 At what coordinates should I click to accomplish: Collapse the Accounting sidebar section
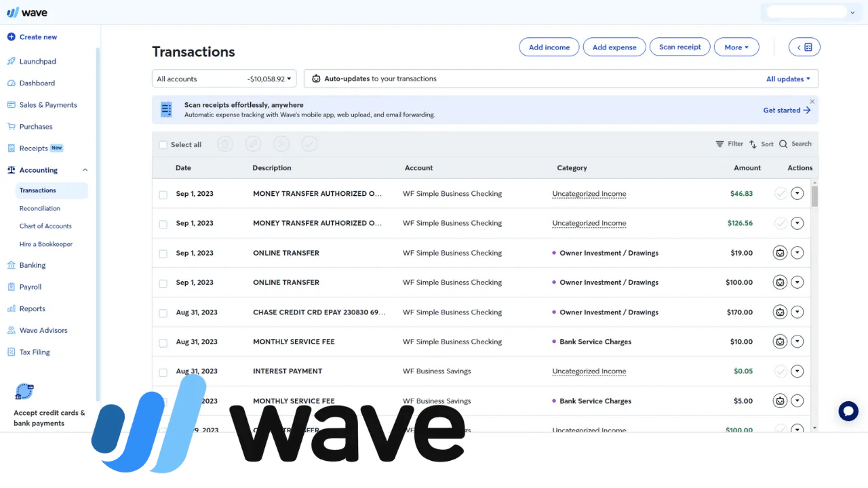point(85,170)
